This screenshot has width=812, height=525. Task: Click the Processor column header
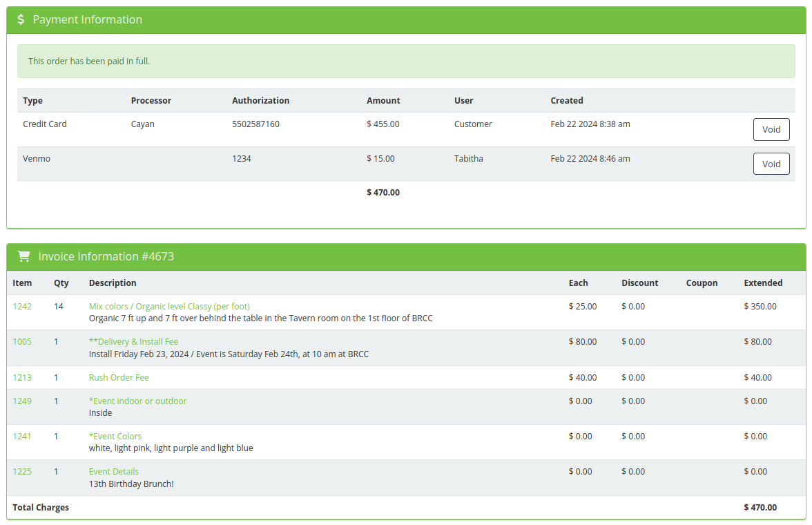(x=151, y=101)
